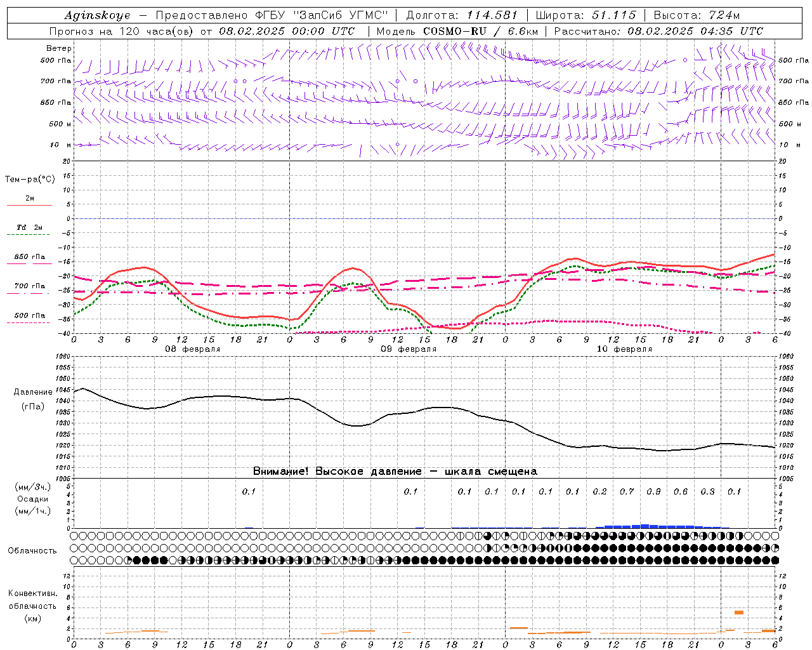812x650 pixels.
Task: Click the Осадки precipitation label
Action: [x=33, y=499]
